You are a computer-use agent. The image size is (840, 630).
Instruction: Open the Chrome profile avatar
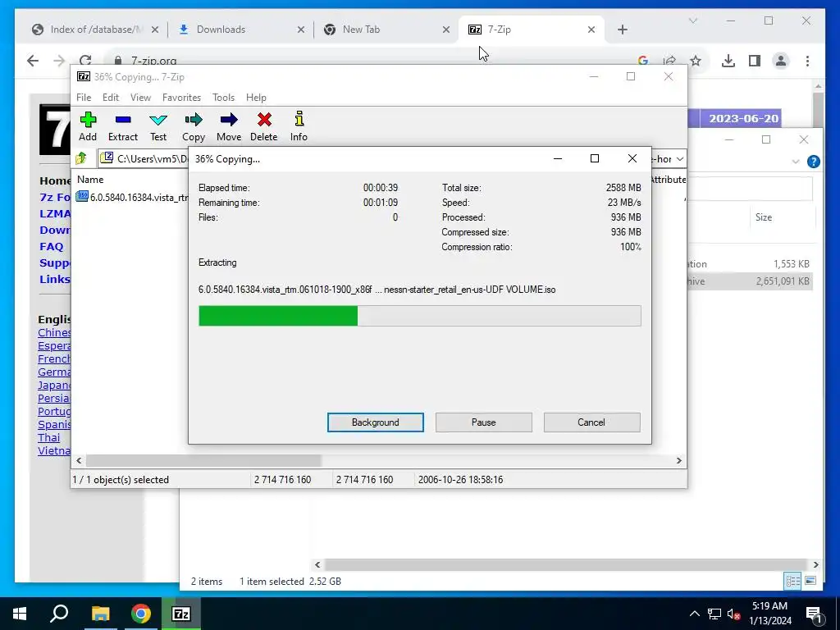click(x=781, y=61)
